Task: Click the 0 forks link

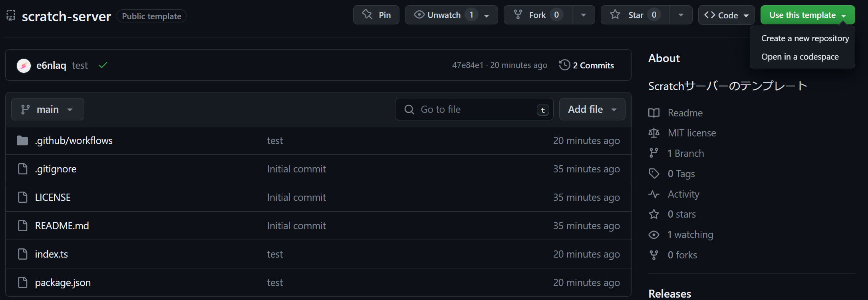Action: [x=682, y=255]
